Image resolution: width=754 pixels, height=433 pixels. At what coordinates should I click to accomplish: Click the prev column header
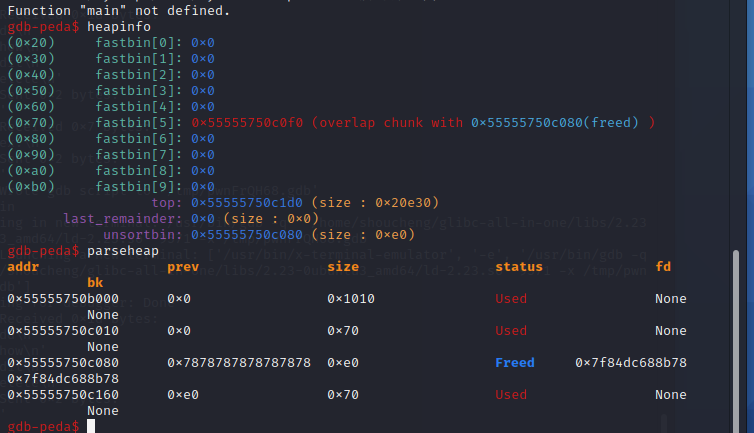tap(183, 267)
